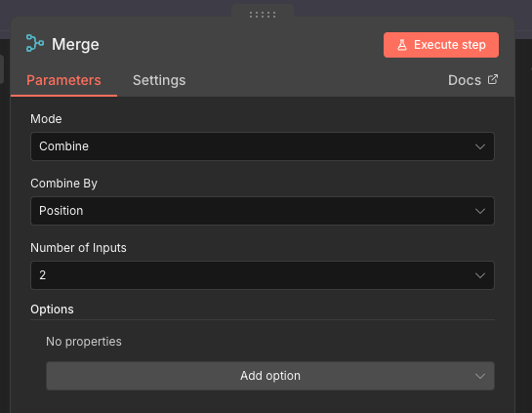The image size is (532, 413).
Task: Click the Combine By field label
Action: 63,184
